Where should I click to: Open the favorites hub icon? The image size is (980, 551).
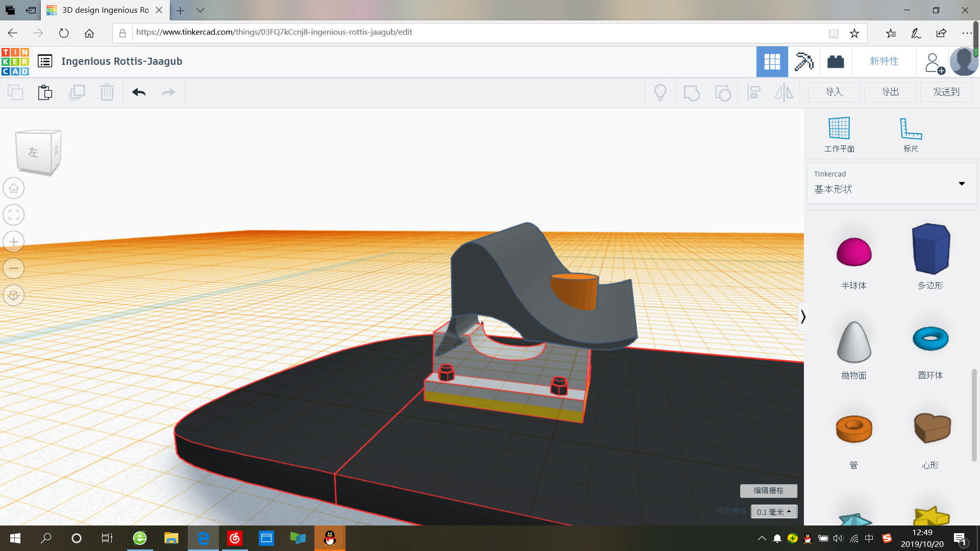(891, 33)
